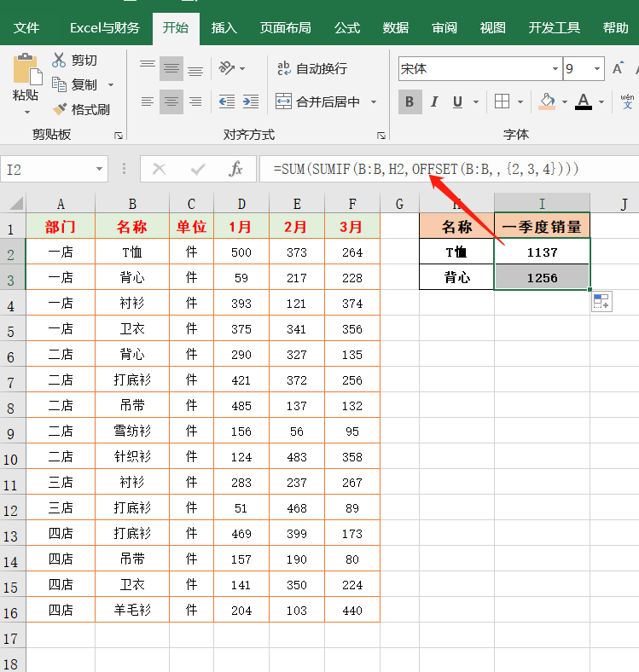Open Alignment settings dialog launcher
639x672 pixels.
click(x=380, y=136)
